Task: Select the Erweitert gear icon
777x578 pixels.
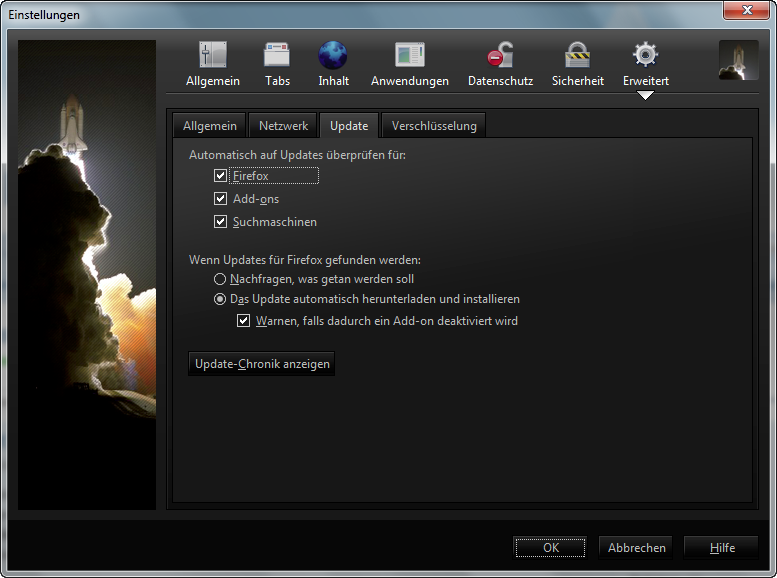Action: tap(645, 54)
